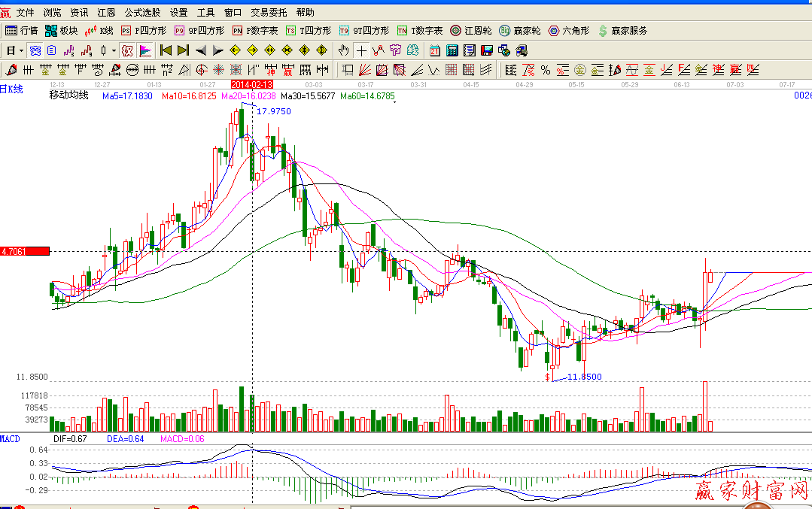812x509 pixels.
Task: Toggle the 9T四方形 view
Action: pyautogui.click(x=363, y=31)
